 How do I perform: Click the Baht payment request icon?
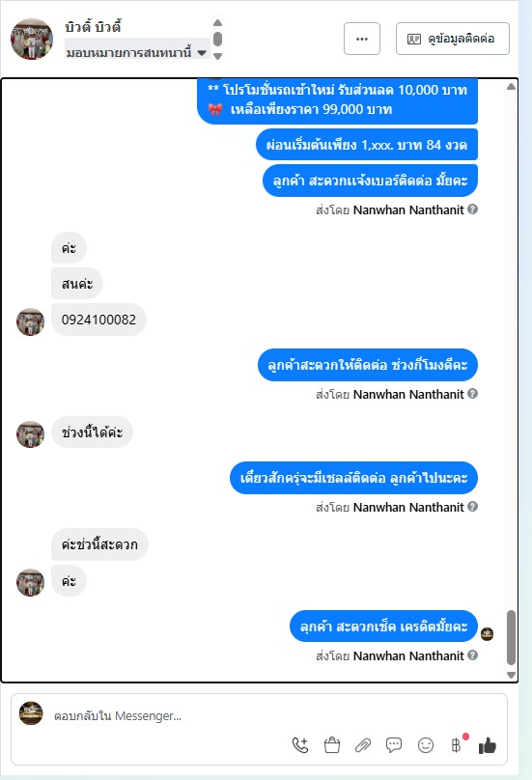click(x=457, y=744)
